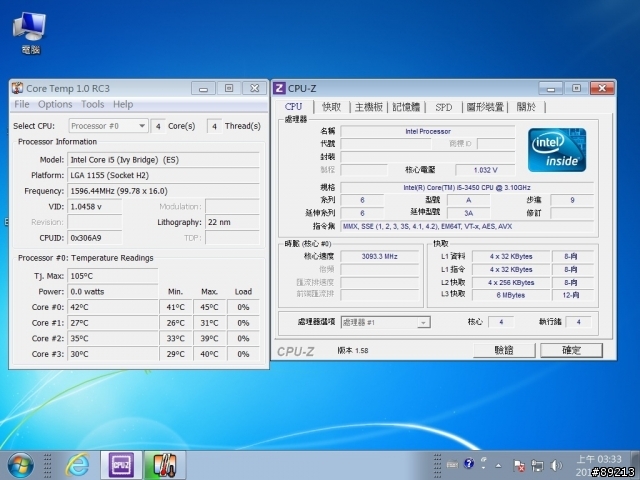Click the Intel inside logo in CPU-Z
Image resolution: width=640 pixels, height=480 pixels.
[x=557, y=150]
